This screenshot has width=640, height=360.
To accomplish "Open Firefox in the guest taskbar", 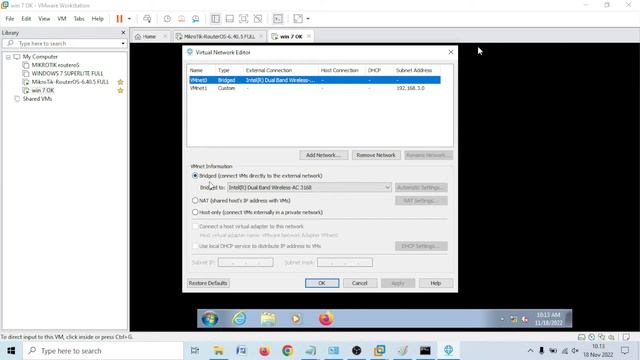I will point(326,319).
